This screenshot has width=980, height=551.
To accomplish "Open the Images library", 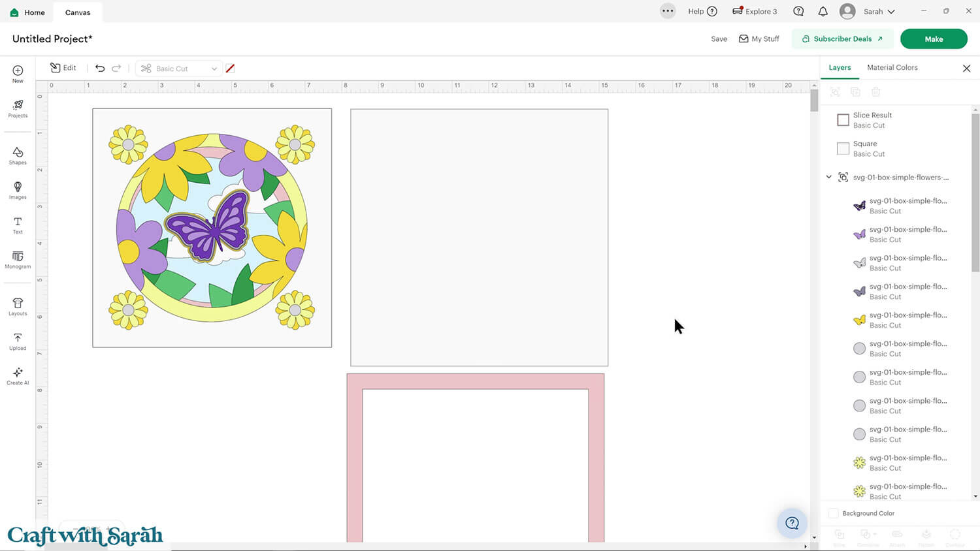I will [18, 190].
